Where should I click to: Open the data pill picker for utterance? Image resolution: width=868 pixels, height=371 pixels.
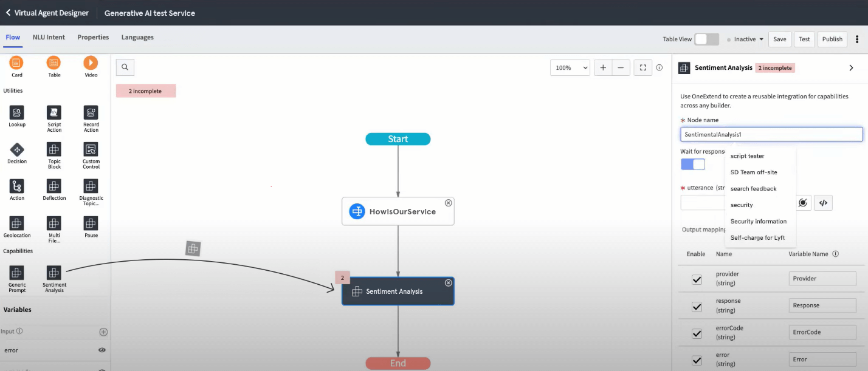pos(803,203)
